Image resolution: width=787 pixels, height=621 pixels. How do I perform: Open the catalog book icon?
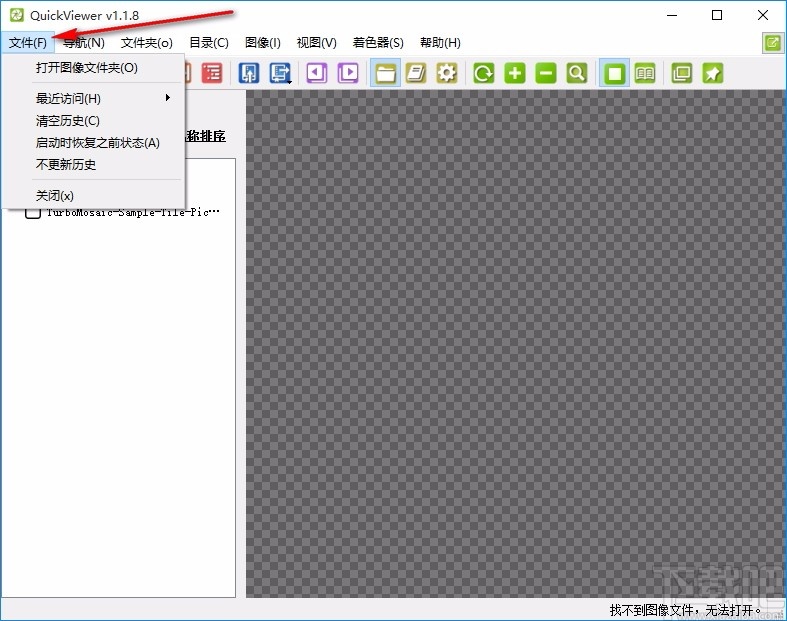[x=416, y=73]
